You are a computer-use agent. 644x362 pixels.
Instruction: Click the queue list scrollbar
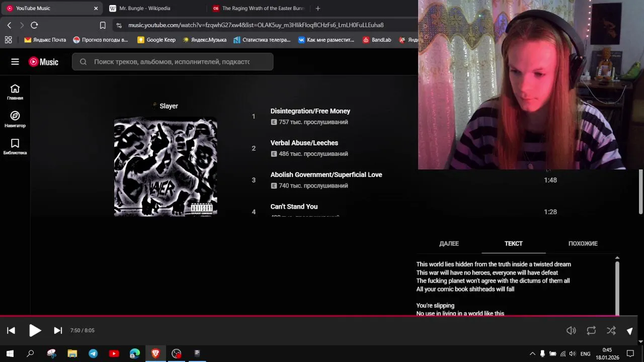click(x=641, y=191)
